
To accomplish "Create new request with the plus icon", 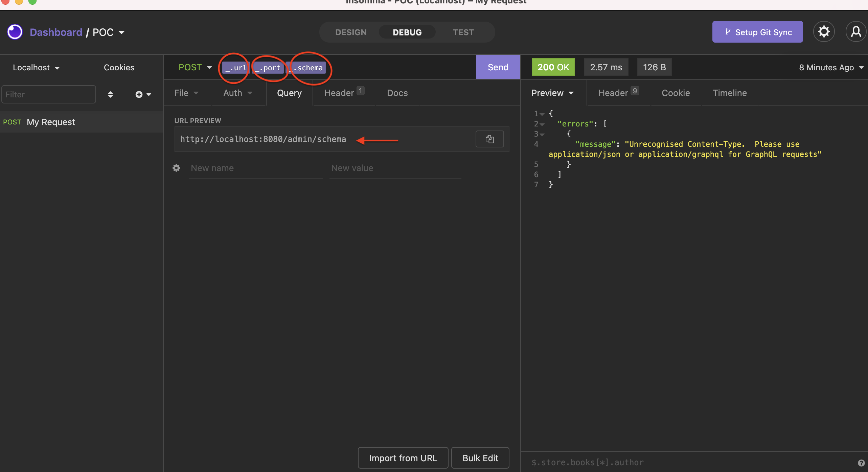I will [139, 94].
